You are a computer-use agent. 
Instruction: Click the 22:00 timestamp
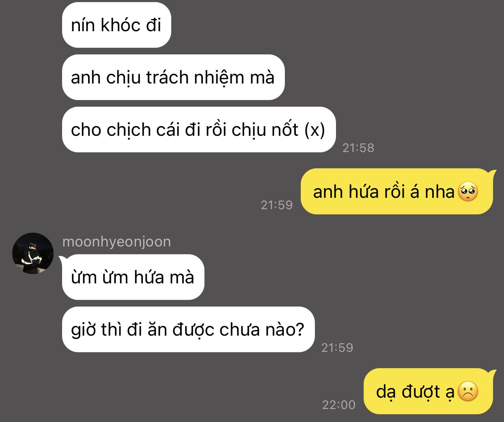tap(339, 405)
